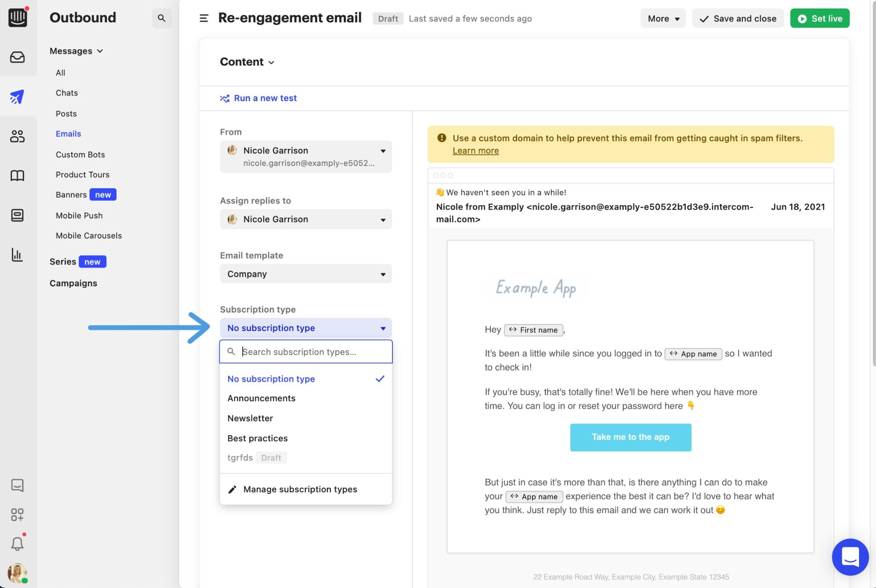The width and height of the screenshot is (876, 588).
Task: Choose the tgrfds Draft subscription type
Action: 306,458
